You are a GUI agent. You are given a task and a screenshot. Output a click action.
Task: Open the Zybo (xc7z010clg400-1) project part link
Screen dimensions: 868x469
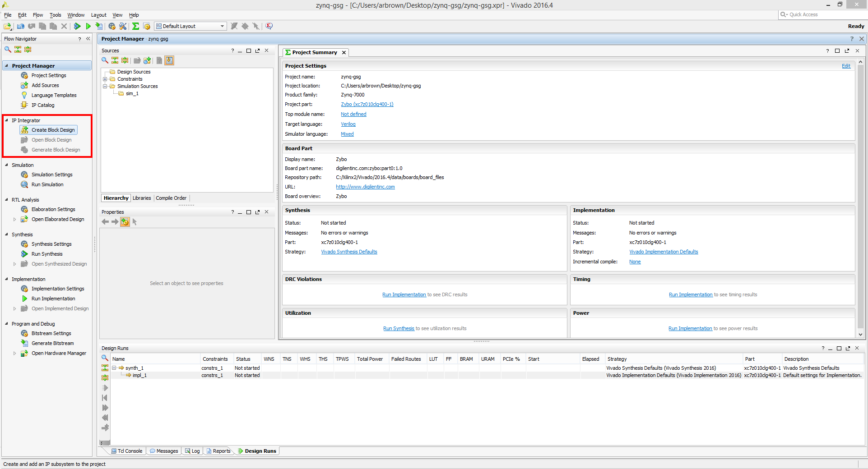[367, 105]
